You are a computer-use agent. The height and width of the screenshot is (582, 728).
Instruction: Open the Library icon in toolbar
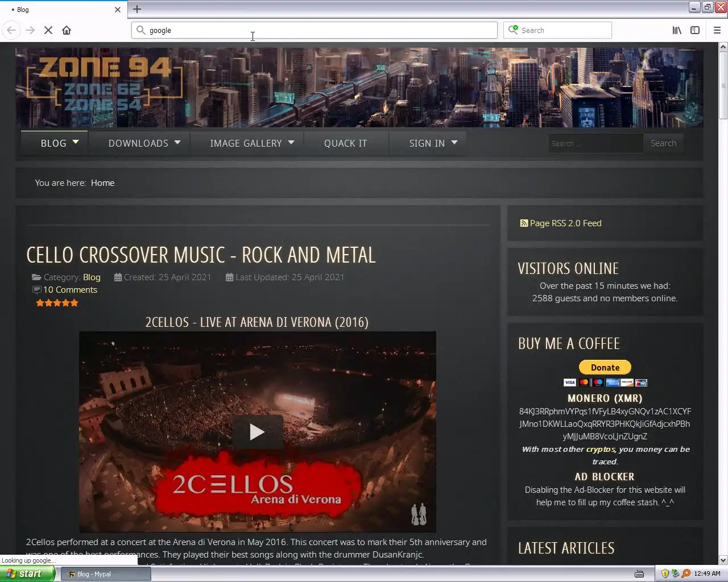(x=677, y=30)
